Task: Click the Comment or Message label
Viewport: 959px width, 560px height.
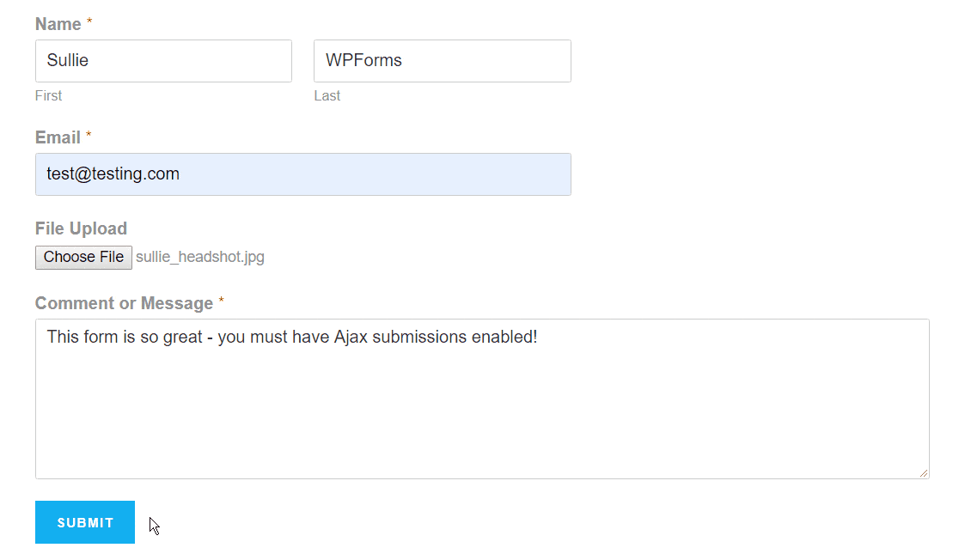Action: point(124,303)
